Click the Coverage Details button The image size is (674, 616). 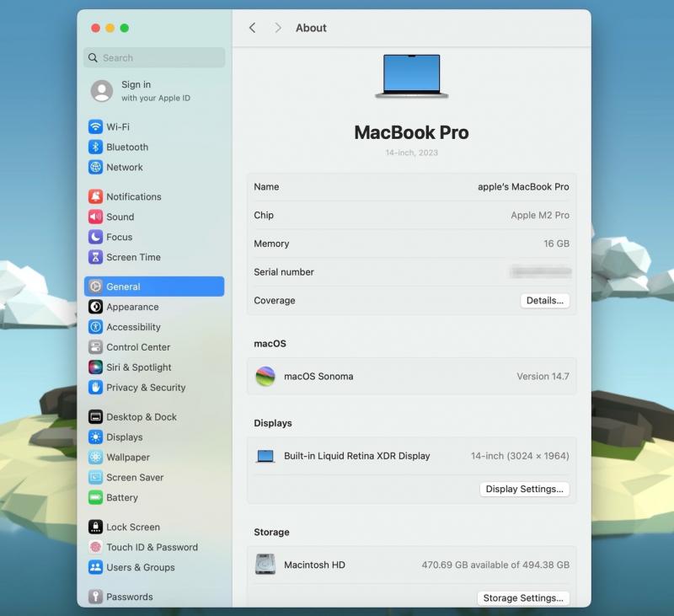click(x=544, y=301)
